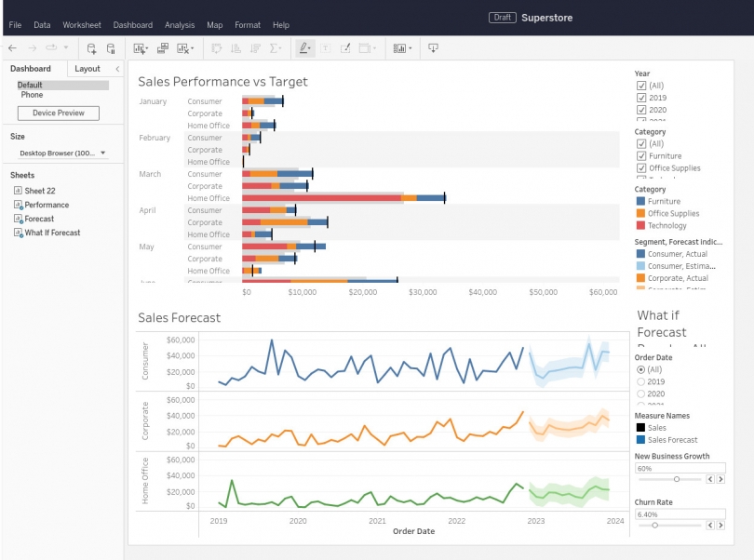The height and width of the screenshot is (560, 754).
Task: Click the New Data Source toolbar icon
Action: (x=89, y=47)
